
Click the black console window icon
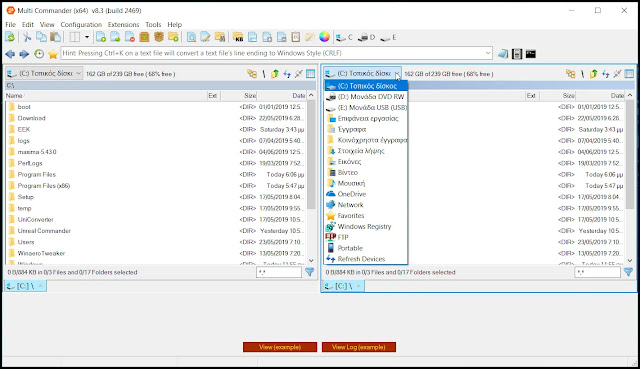pos(531,54)
